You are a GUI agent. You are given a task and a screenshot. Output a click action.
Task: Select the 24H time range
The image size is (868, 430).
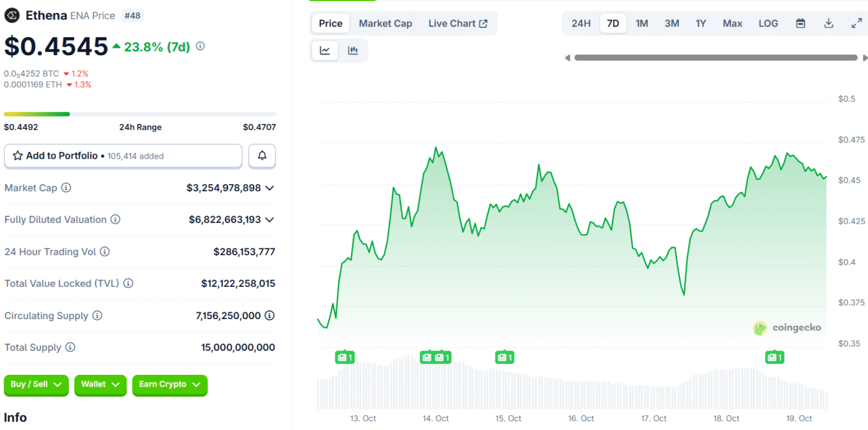point(581,24)
